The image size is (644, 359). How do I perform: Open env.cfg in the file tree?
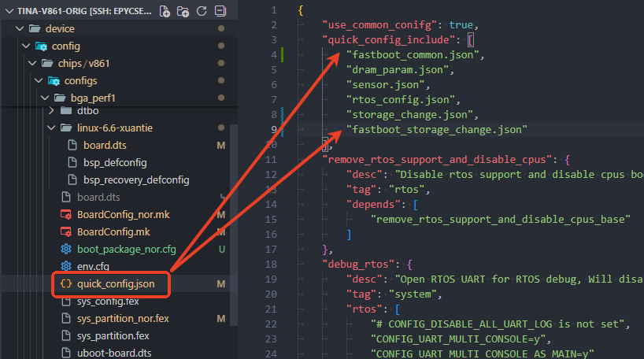coord(94,266)
